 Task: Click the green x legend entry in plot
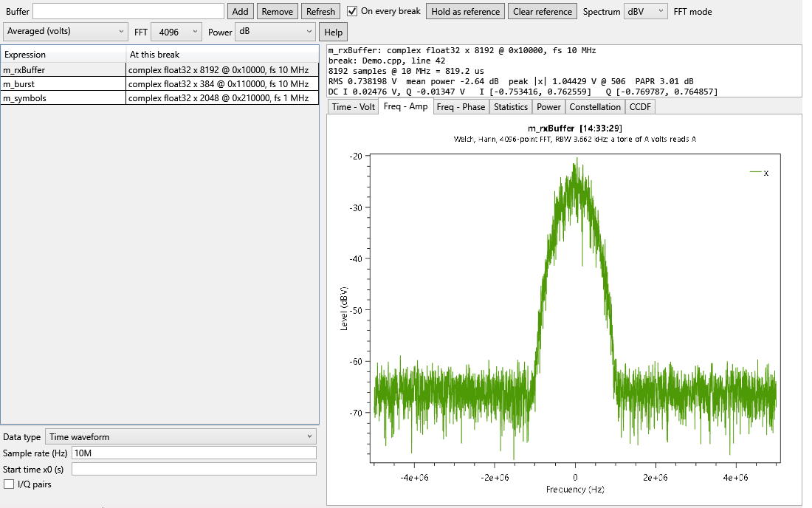click(x=759, y=173)
